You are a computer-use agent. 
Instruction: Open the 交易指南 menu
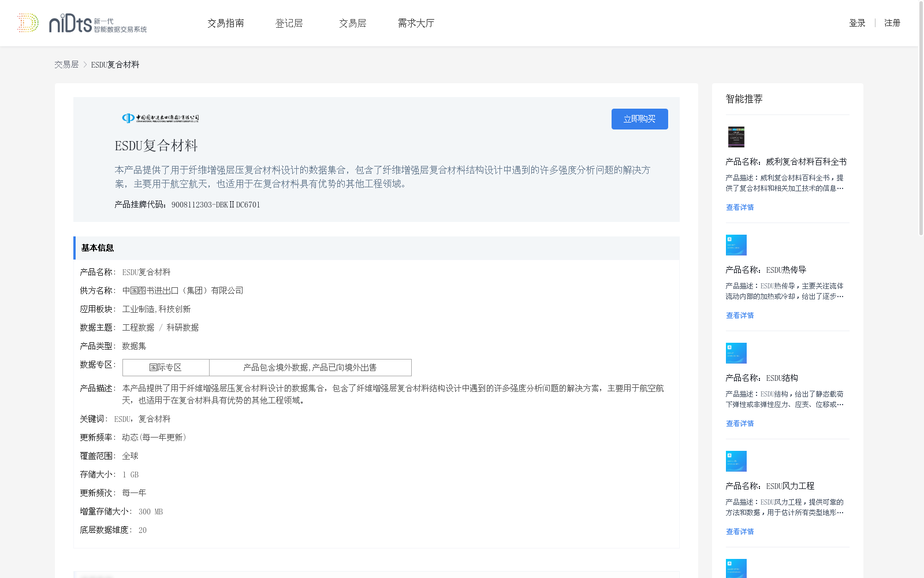pos(226,23)
